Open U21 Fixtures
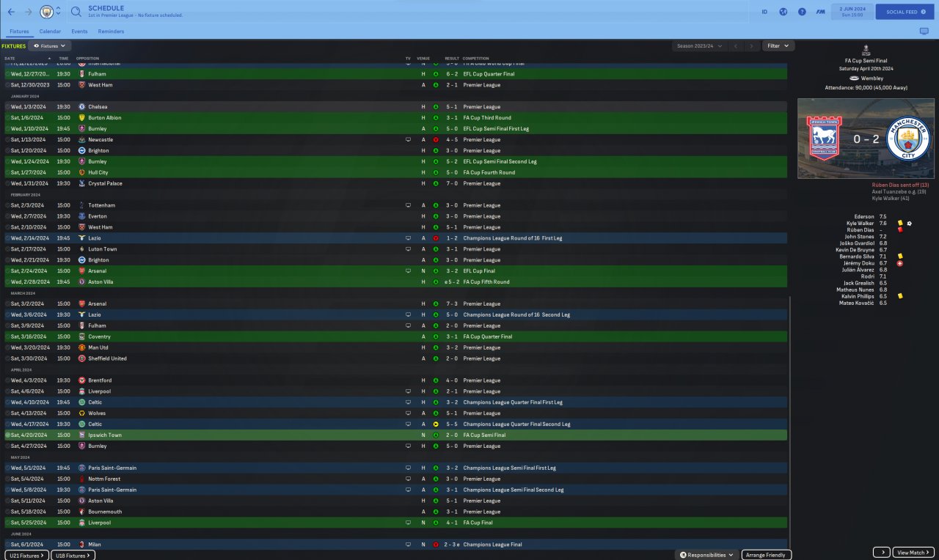The image size is (939, 560). 26,556
